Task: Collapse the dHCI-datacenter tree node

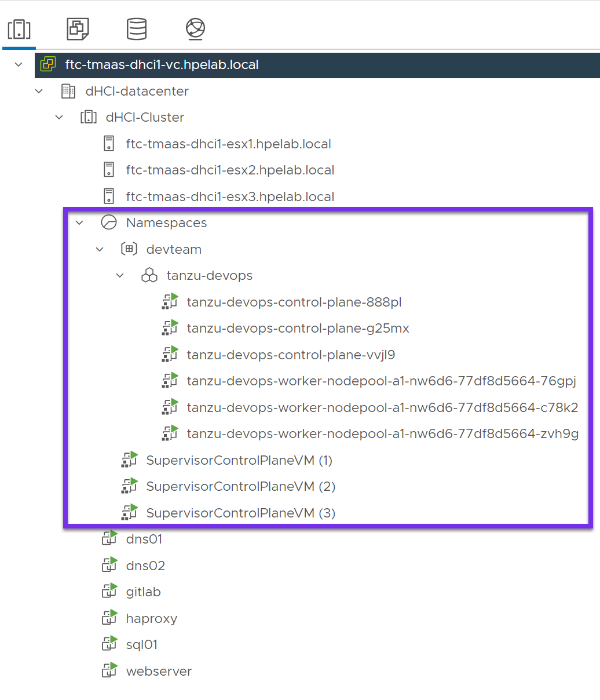Action: pos(39,91)
